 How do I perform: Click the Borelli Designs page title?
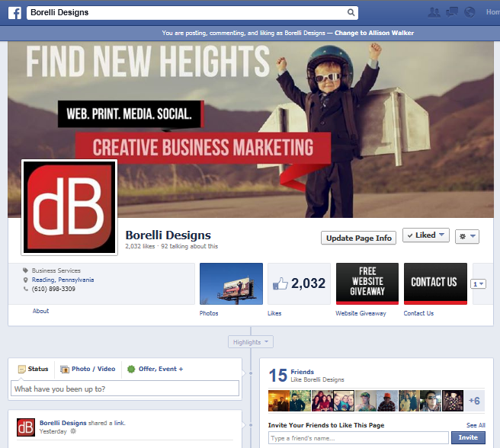click(168, 235)
